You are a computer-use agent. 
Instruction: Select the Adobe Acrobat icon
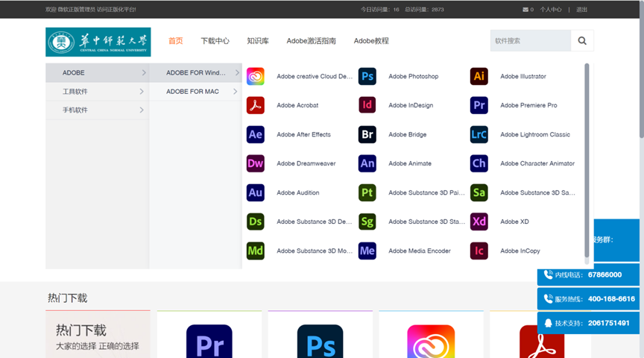coord(256,105)
